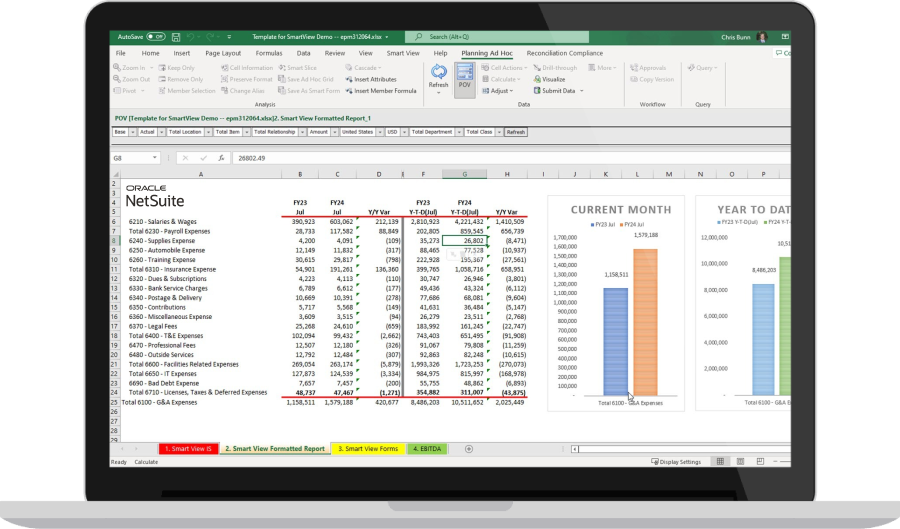The image size is (900, 529).
Task: Open Member Selection tool
Action: 187,91
